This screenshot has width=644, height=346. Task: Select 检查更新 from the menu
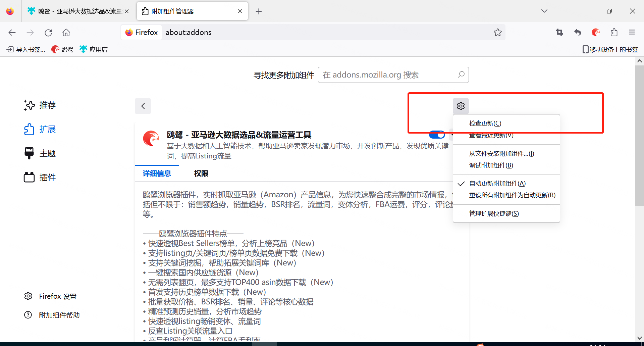(506, 123)
